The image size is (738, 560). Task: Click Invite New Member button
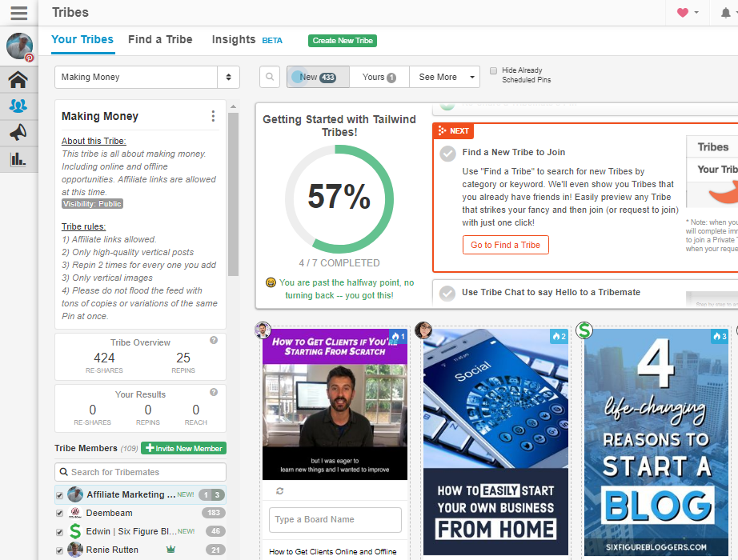(183, 448)
